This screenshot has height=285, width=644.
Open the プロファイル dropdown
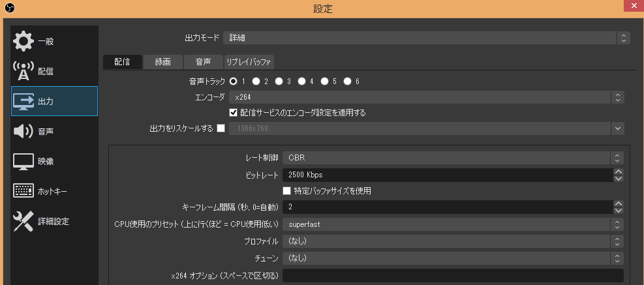[453, 241]
